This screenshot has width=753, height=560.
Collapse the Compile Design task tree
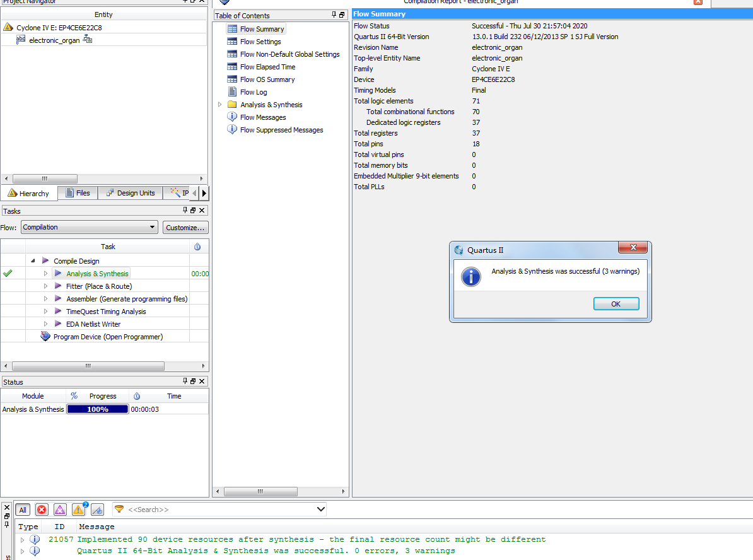[33, 260]
